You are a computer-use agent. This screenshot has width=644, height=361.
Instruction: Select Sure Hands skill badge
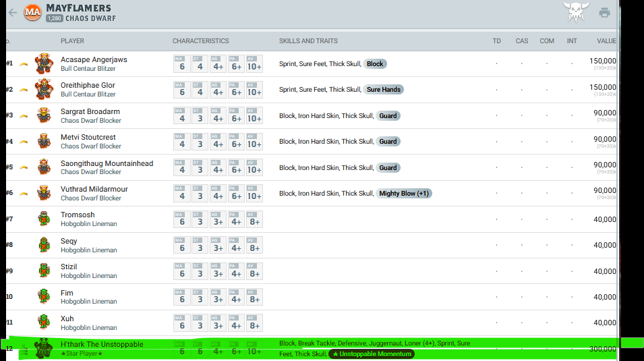[x=384, y=90]
